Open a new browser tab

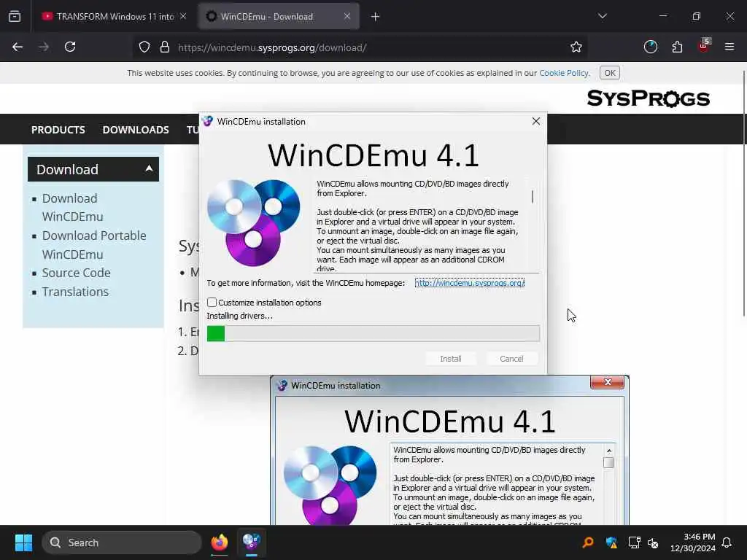tap(376, 17)
